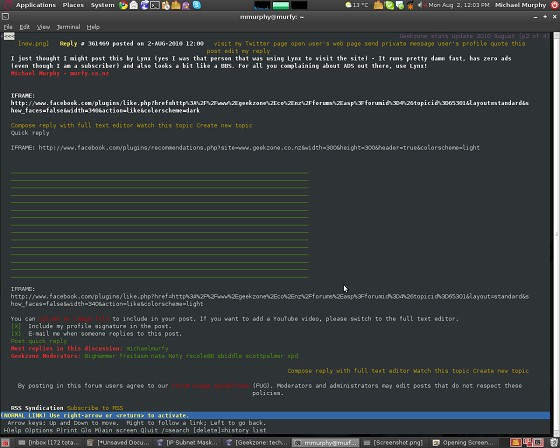Toggle 'E-mail me when someone replies' checkbox

point(16,333)
